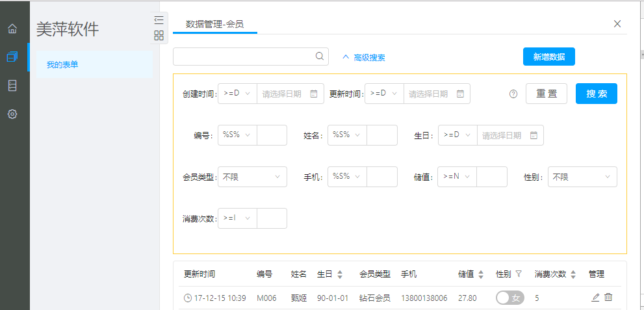The image size is (644, 310).
Task: Click 美萍软件 title text
Action: pos(68,29)
